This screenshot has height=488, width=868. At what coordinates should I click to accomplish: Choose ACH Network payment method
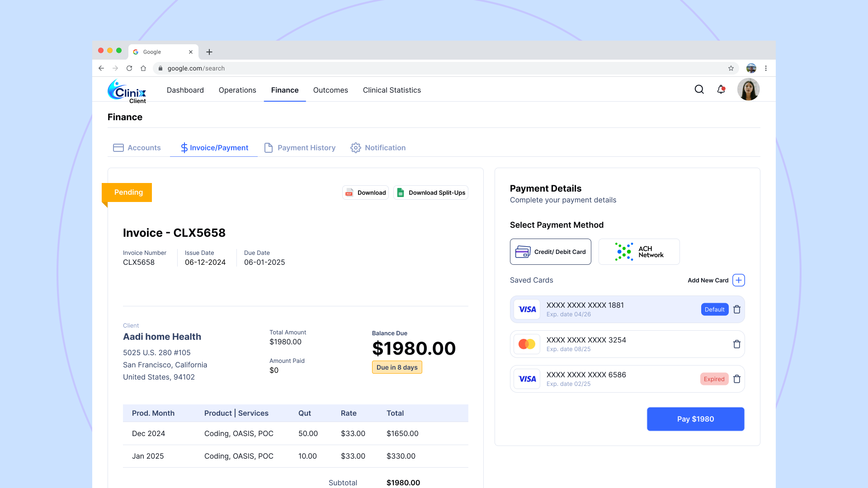[639, 252]
